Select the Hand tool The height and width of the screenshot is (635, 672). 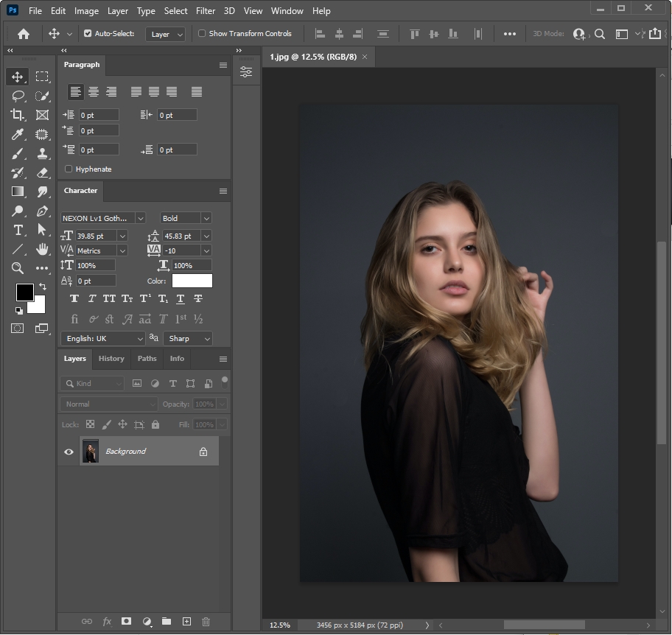43,249
